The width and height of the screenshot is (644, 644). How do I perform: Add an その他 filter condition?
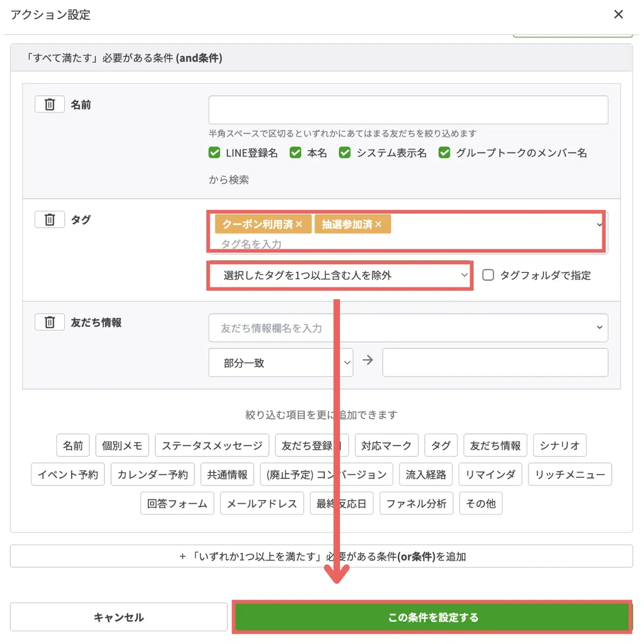tap(481, 504)
